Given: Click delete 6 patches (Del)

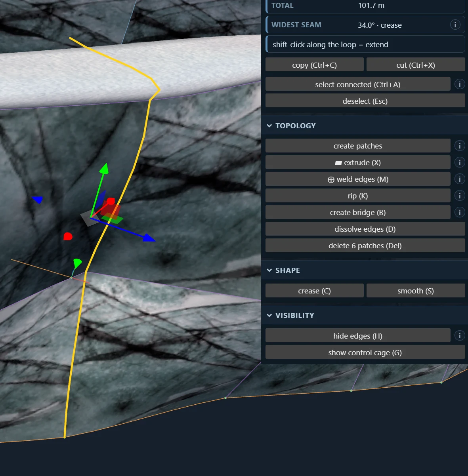Looking at the screenshot, I should point(365,246).
